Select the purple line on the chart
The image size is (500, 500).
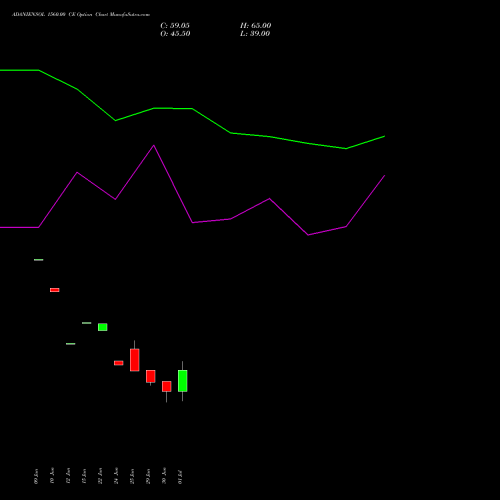point(192,222)
